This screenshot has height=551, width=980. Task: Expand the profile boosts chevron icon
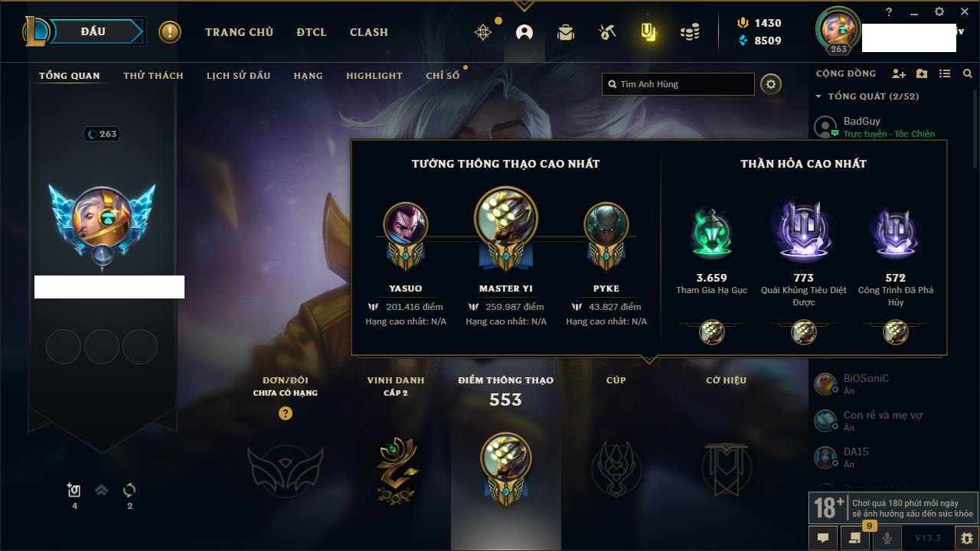101,491
